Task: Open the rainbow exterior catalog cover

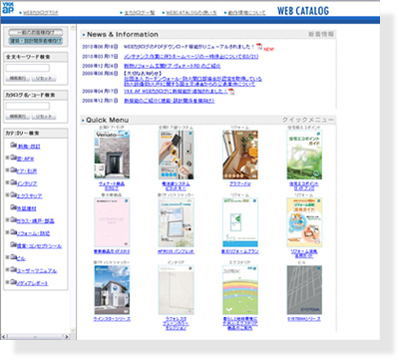Action: (x=240, y=290)
